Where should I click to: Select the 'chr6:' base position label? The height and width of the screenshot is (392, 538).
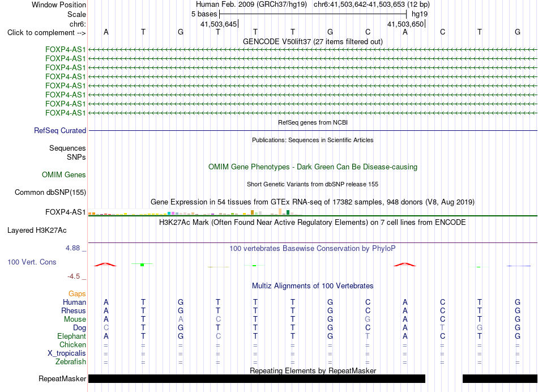pos(78,24)
